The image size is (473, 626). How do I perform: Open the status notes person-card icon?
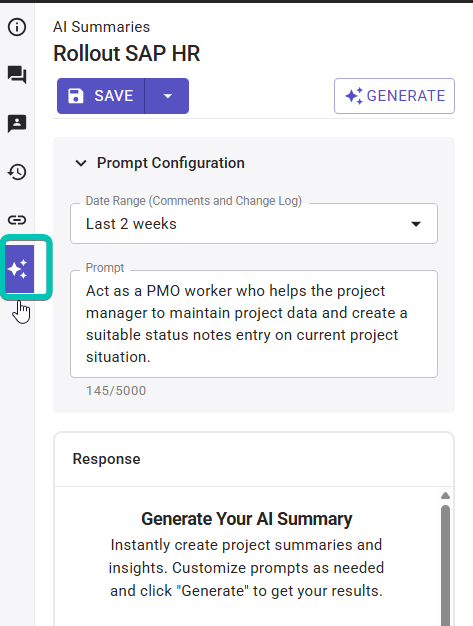(17, 123)
